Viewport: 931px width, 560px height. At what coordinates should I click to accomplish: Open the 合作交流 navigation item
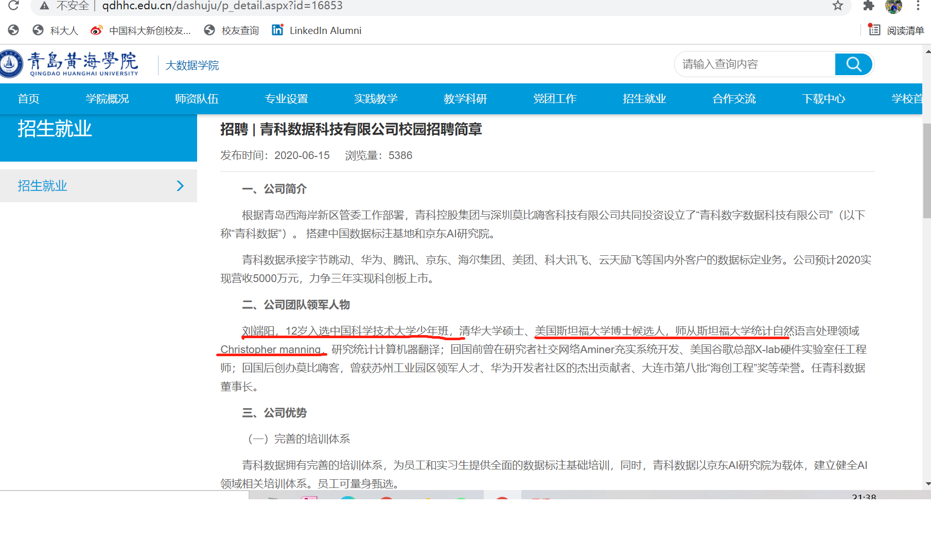click(x=734, y=99)
